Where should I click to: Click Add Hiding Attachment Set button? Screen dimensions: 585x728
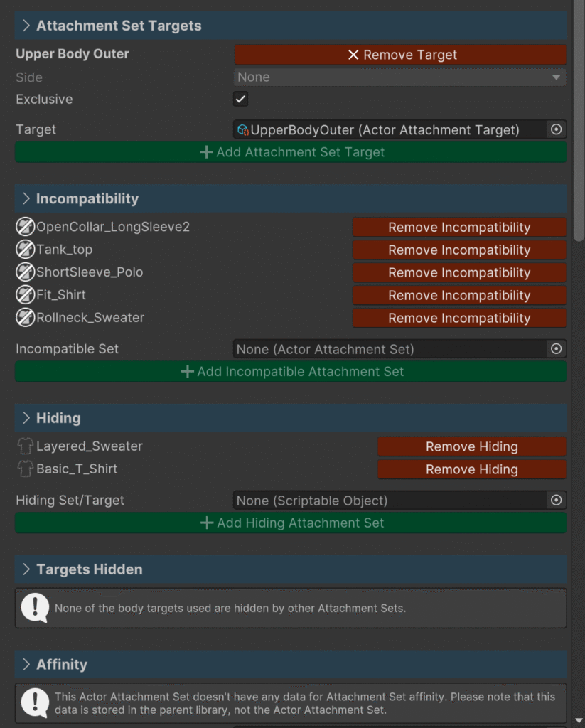pyautogui.click(x=291, y=523)
